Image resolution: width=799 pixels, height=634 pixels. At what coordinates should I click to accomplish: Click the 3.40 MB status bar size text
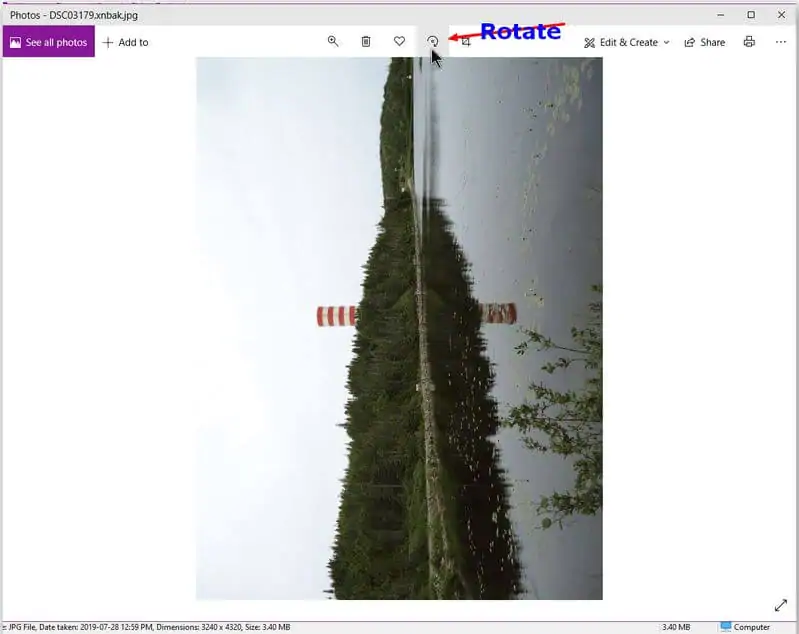point(676,627)
